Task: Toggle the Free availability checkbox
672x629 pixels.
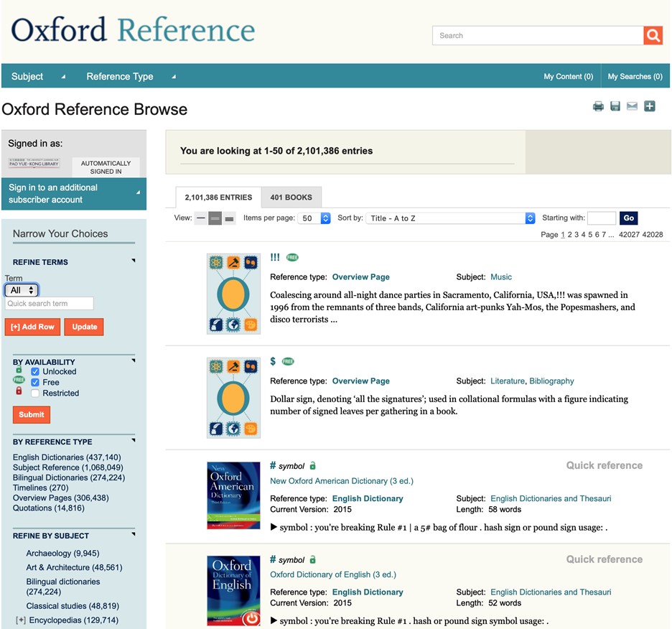Action: coord(35,383)
